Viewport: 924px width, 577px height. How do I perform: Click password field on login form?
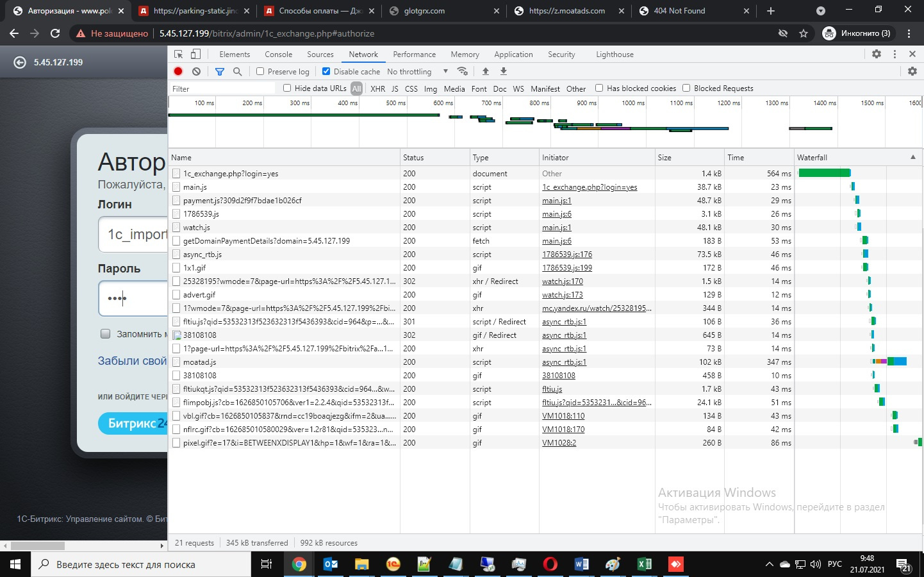[x=133, y=298]
